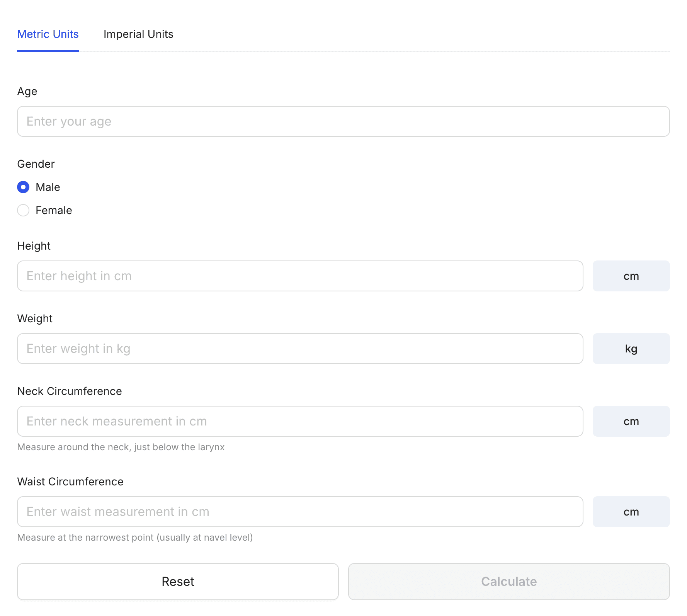Focus the Height input field

300,276
